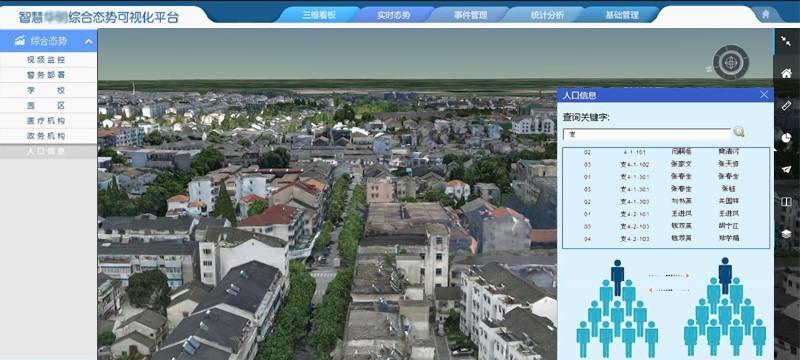Select the ruler measurement tool
This screenshot has height=360, width=800.
786,106
